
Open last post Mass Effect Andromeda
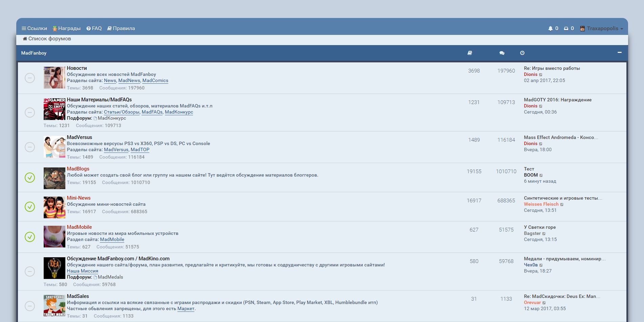[x=561, y=138]
